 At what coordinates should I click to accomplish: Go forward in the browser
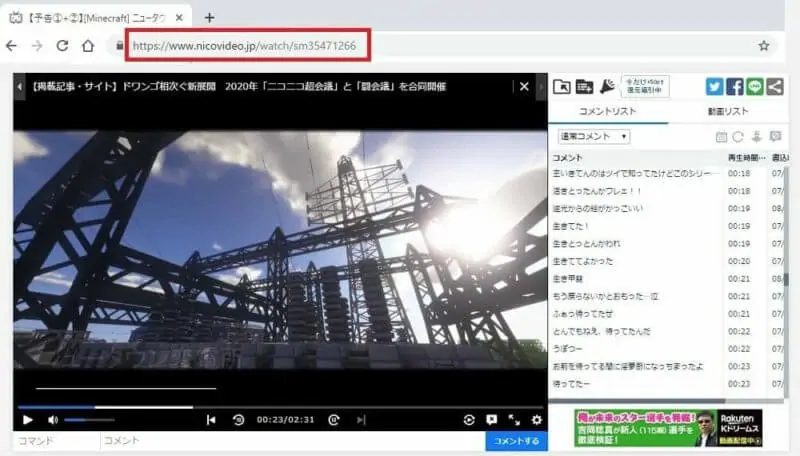37,46
